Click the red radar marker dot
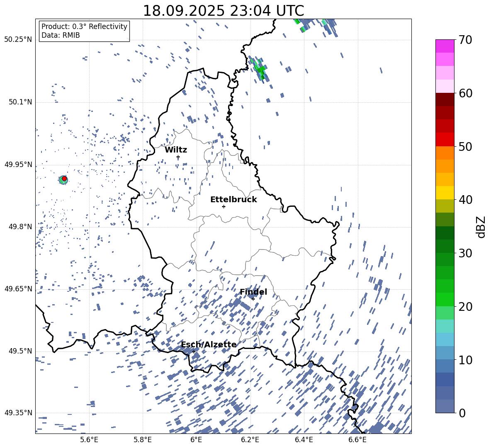Screen dimensions: 491x448 (64, 179)
